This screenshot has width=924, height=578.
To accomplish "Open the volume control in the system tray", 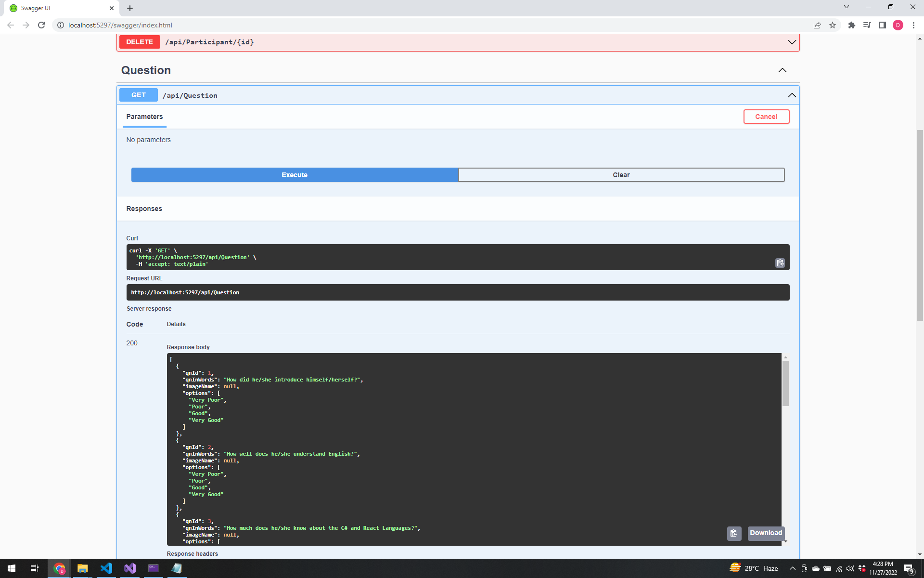I will coord(850,568).
